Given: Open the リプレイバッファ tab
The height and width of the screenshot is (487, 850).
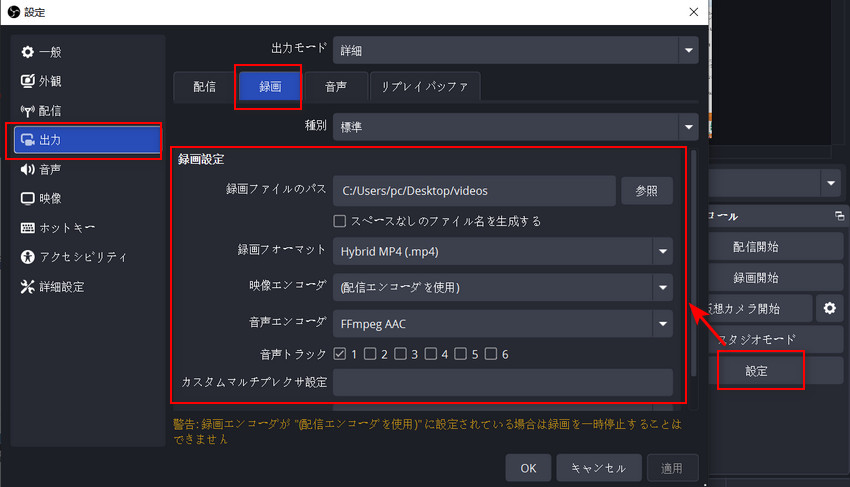Looking at the screenshot, I should coord(424,87).
